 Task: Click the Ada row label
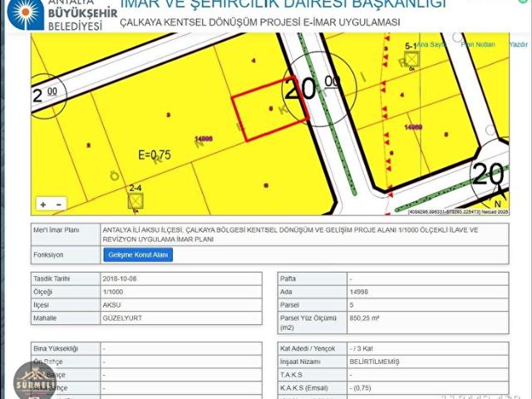(286, 292)
